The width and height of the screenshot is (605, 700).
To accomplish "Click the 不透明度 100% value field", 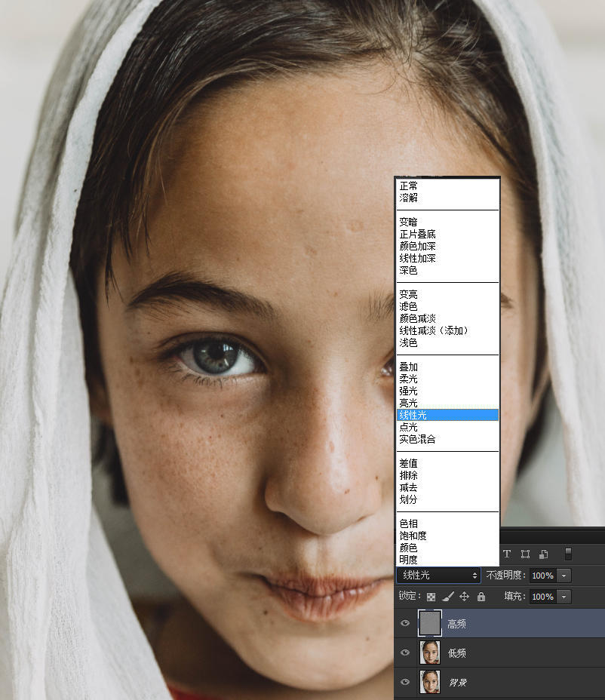I will pos(542,576).
